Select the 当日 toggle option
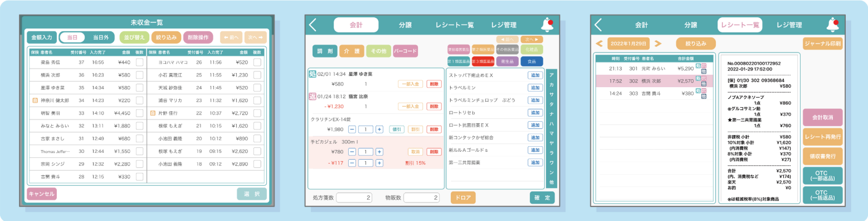The height and width of the screenshot is (221, 868). [x=72, y=37]
